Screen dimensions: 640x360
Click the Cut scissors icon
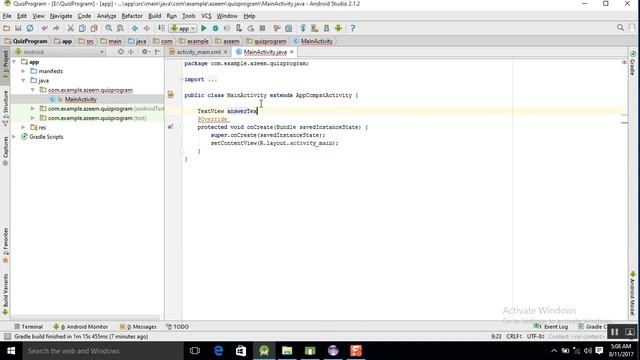[71, 28]
